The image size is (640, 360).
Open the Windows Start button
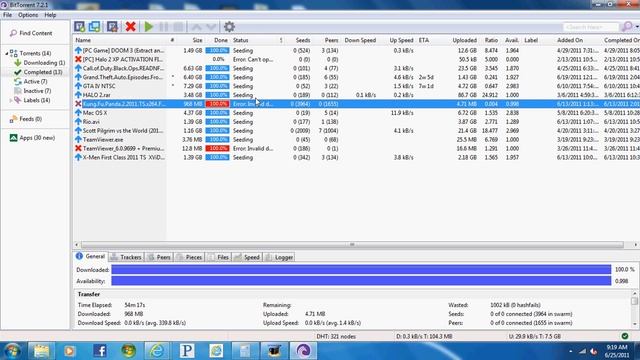(12, 351)
